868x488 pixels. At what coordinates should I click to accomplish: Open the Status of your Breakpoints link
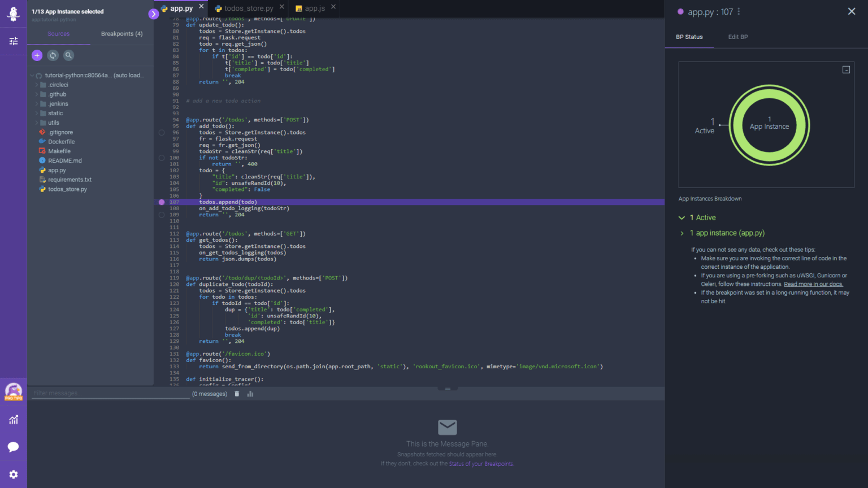pyautogui.click(x=481, y=464)
